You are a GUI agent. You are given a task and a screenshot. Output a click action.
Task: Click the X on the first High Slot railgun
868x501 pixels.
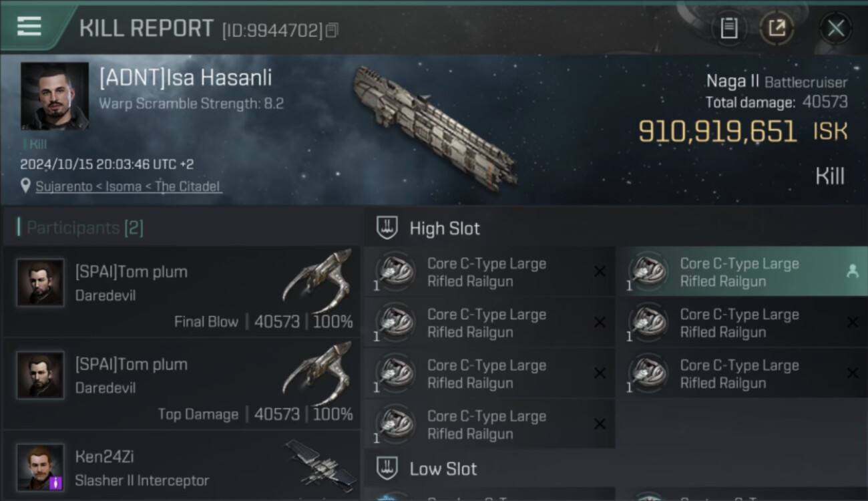click(600, 271)
